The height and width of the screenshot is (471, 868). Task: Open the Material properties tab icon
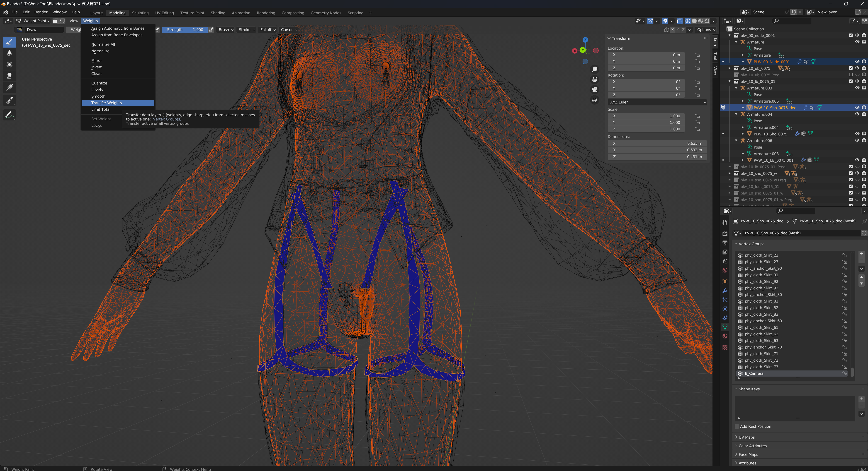(725, 336)
